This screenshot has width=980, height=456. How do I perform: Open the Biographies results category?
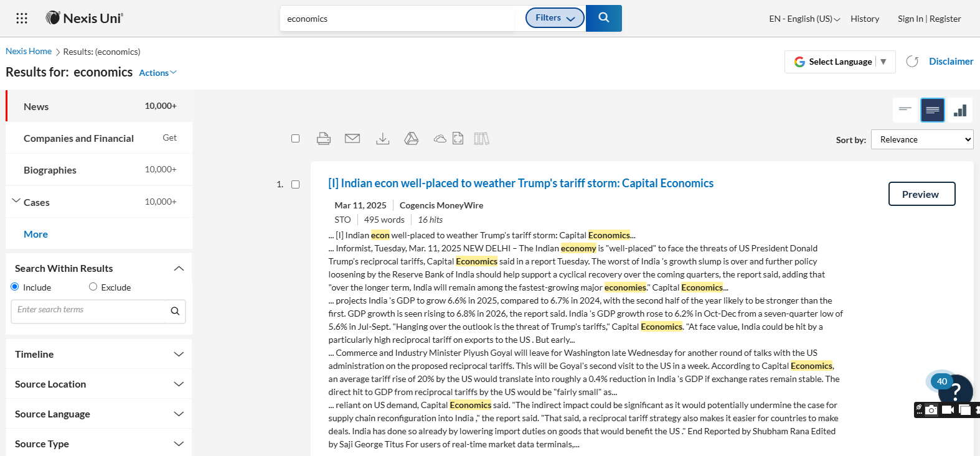(x=50, y=170)
